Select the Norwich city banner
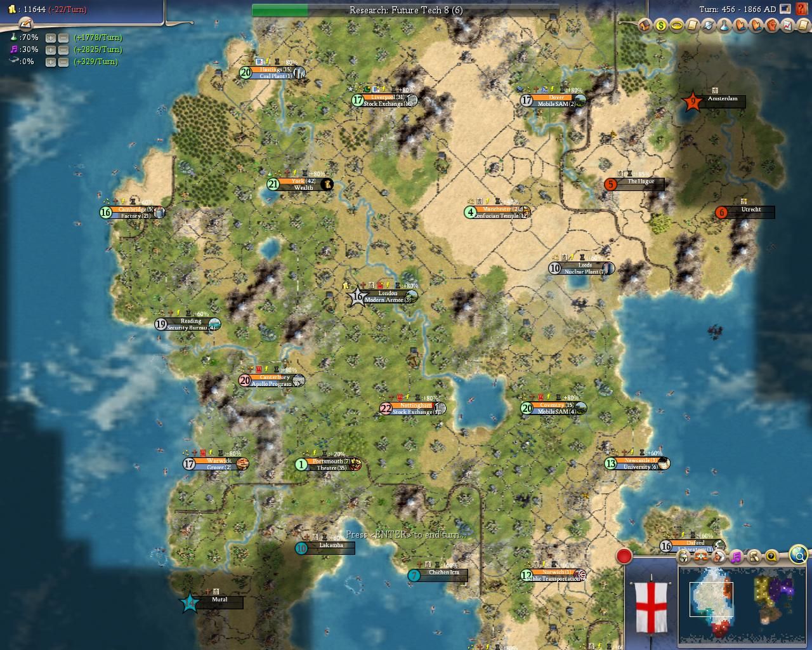Image resolution: width=812 pixels, height=650 pixels. pos(553,575)
